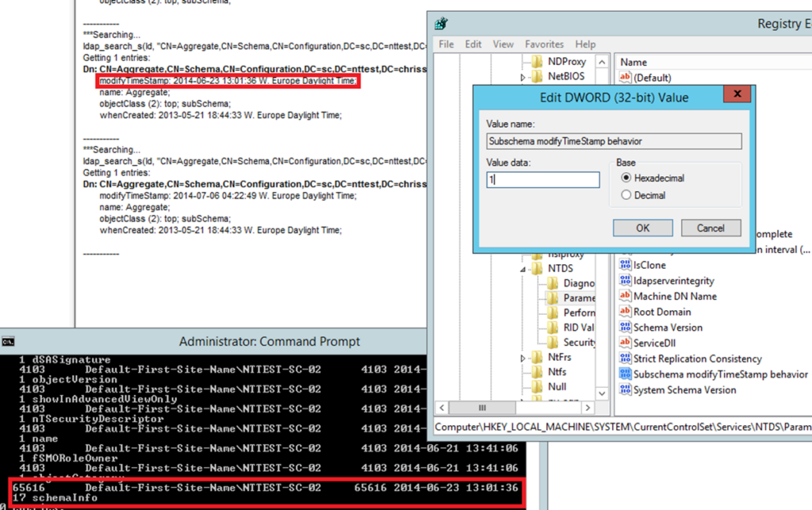Open the Favorites menu in Registry Editor
This screenshot has height=510, width=812.
(544, 44)
